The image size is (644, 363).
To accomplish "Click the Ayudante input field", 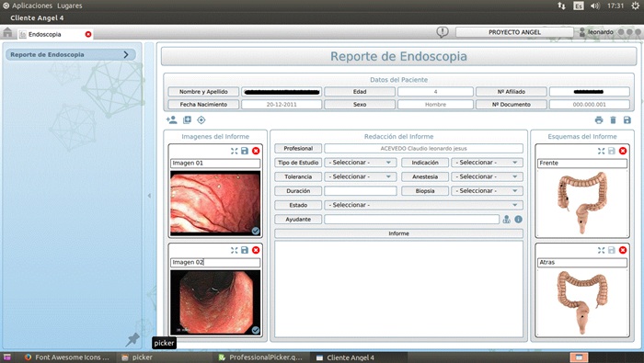I will click(x=412, y=220).
